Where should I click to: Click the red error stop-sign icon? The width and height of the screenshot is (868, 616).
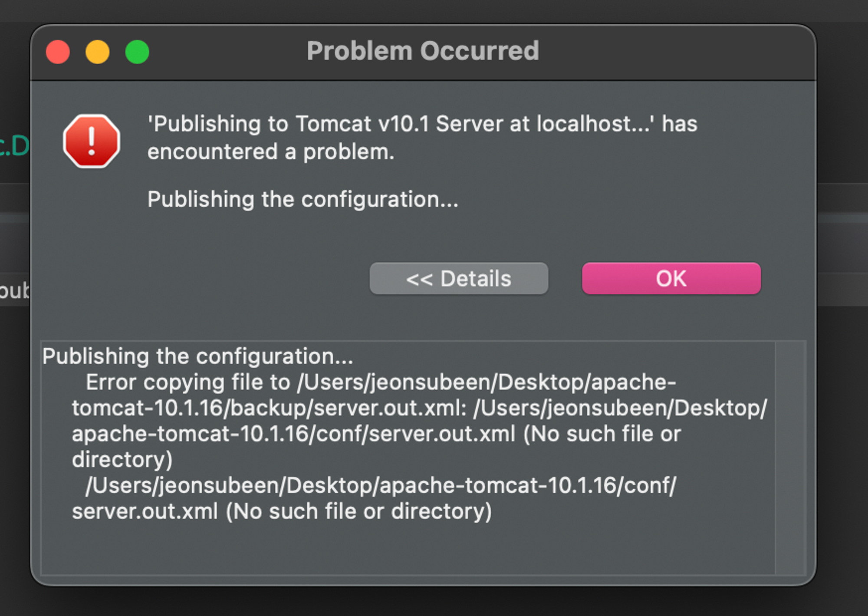pyautogui.click(x=92, y=141)
